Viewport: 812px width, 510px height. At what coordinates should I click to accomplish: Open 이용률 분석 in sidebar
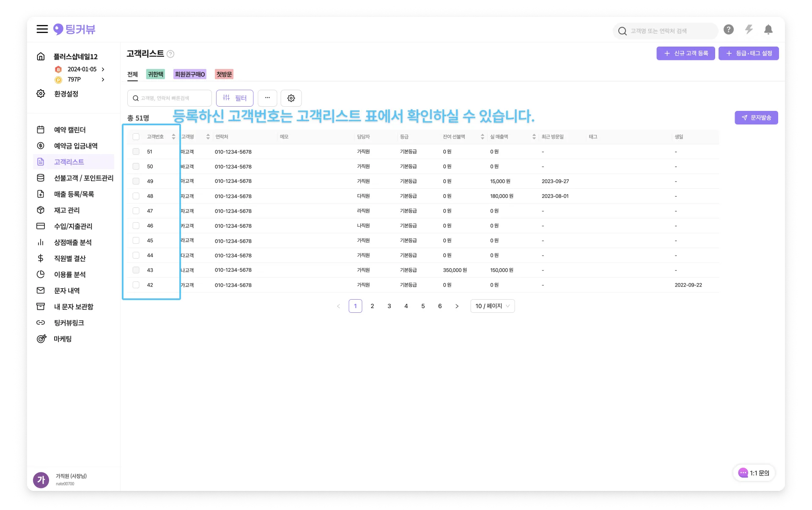click(x=69, y=275)
